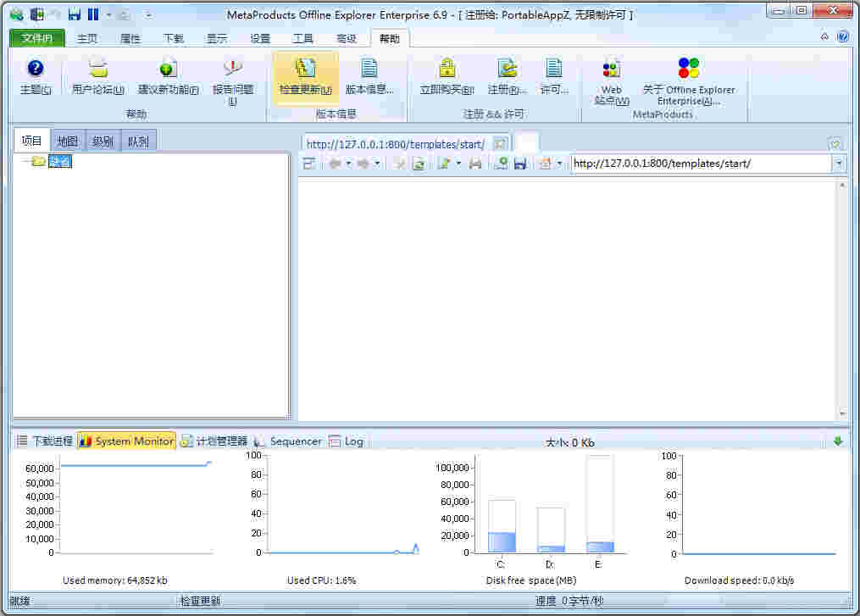Switch to the 队列 queue tab
Image resolution: width=860 pixels, height=616 pixels.
138,142
